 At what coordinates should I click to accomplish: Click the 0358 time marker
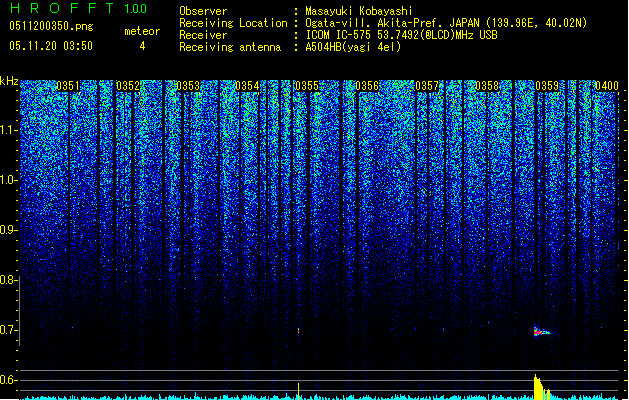487,86
